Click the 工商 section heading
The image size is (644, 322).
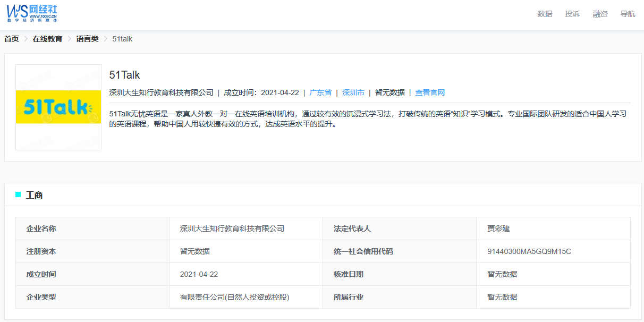click(35, 195)
